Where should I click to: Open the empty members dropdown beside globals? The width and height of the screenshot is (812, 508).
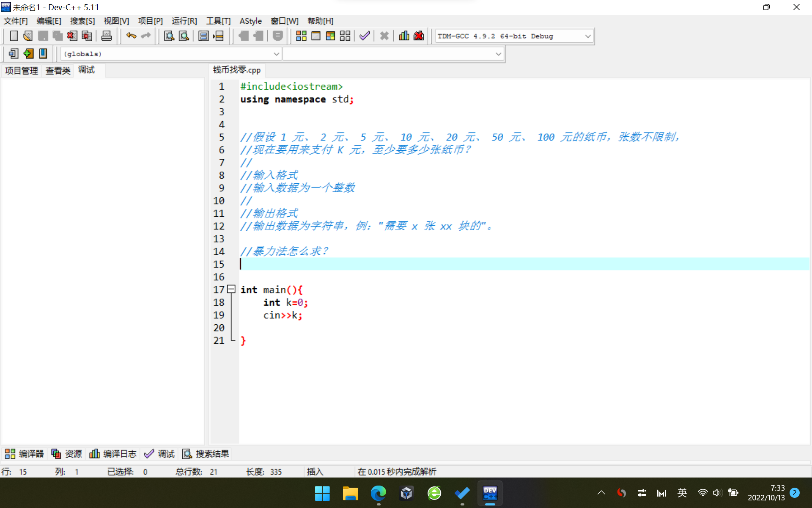coord(498,54)
